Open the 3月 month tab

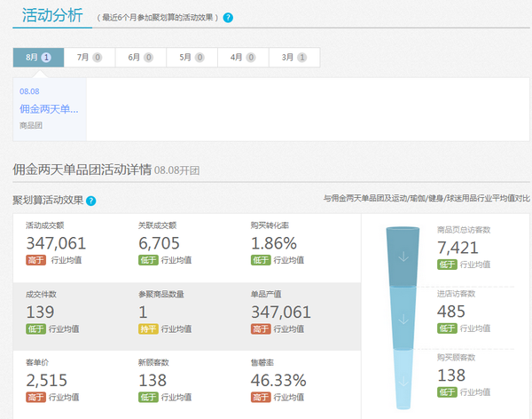coord(294,57)
